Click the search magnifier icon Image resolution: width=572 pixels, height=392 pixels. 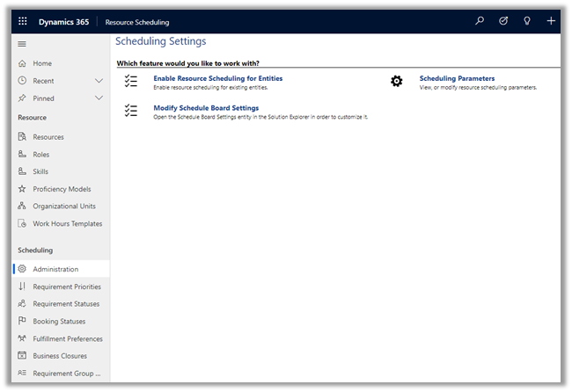point(480,21)
